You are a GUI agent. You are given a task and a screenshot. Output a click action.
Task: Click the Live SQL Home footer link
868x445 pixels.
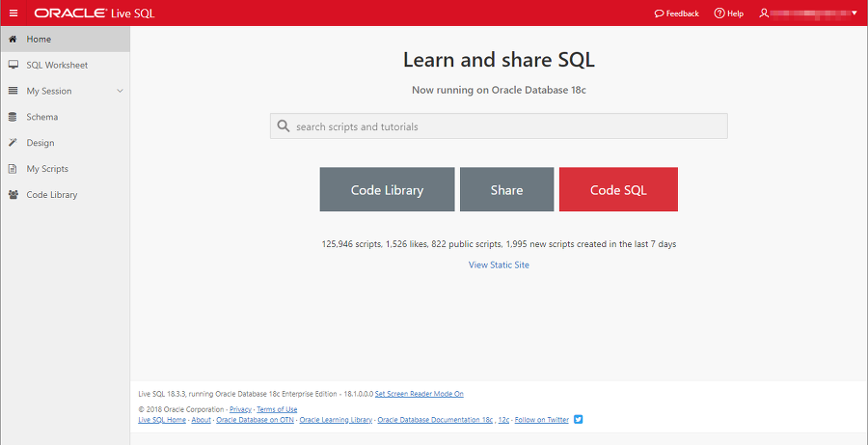pos(162,420)
